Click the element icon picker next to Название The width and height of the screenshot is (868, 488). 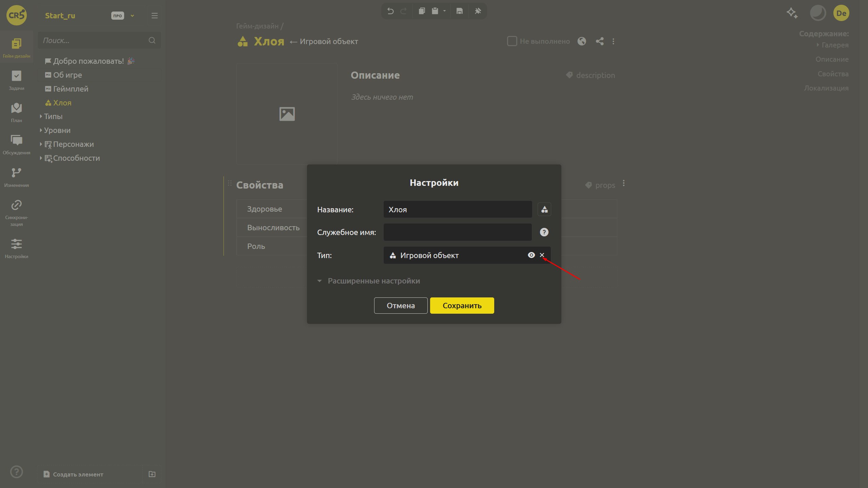[x=544, y=209]
